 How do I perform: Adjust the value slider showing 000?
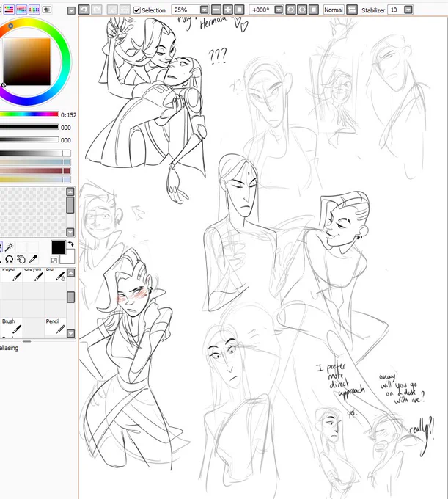pyautogui.click(x=29, y=139)
